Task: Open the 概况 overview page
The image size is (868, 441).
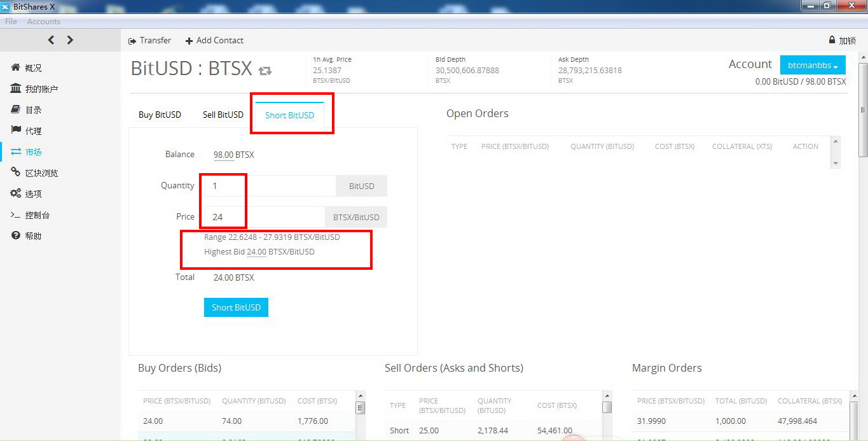Action: [33, 68]
